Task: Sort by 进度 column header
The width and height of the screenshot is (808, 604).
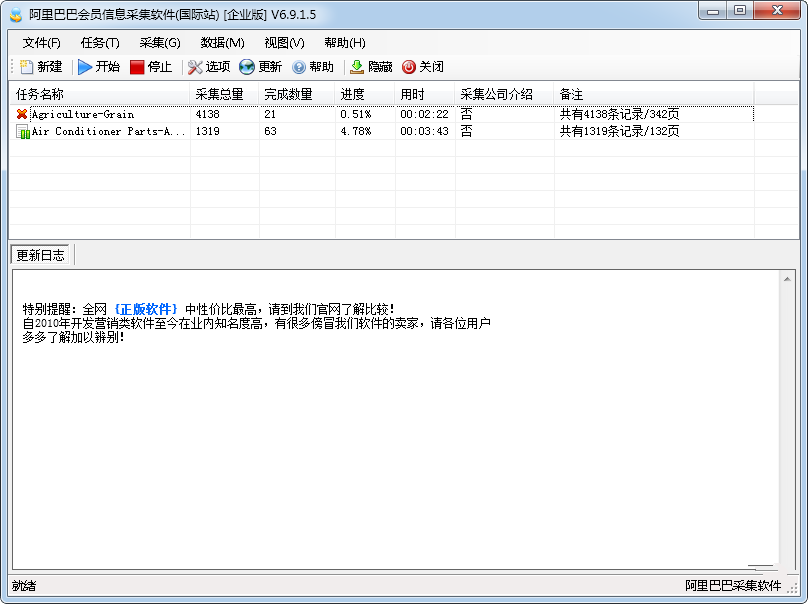Action: pos(365,94)
